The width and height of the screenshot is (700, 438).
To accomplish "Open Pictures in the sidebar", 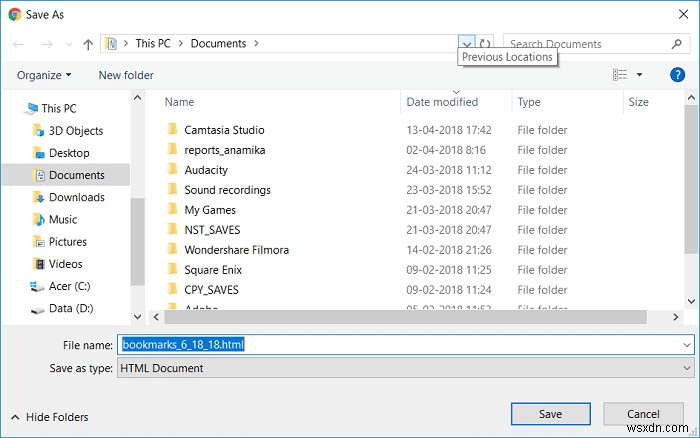I will pos(60,242).
